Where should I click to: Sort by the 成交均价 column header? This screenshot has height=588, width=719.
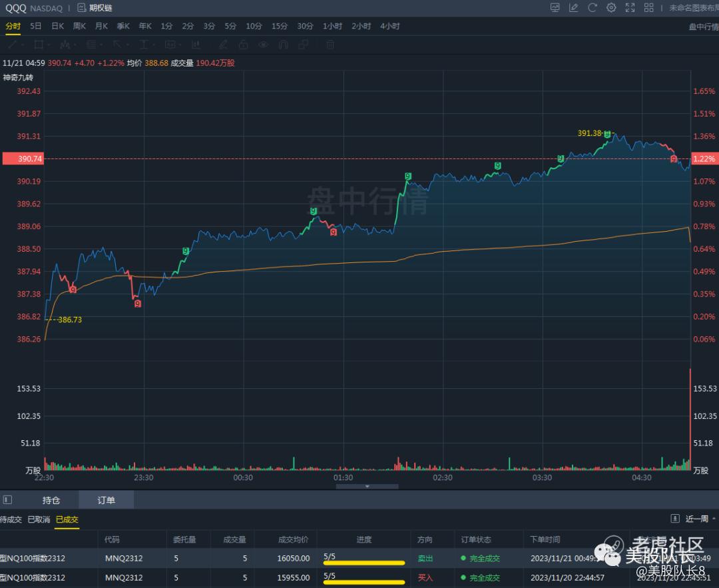pos(293,539)
